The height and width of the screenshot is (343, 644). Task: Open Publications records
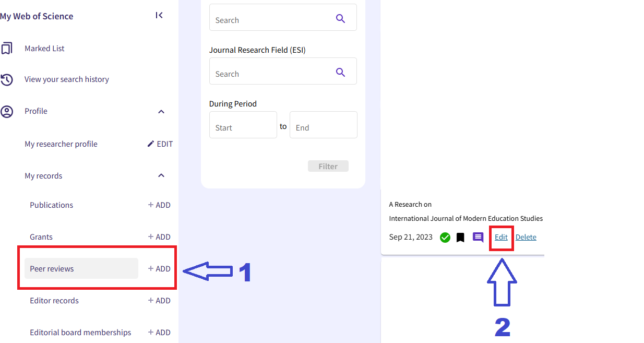[x=52, y=205]
